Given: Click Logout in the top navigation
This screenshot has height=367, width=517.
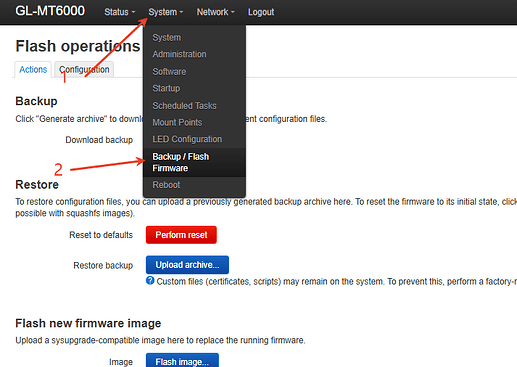Looking at the screenshot, I should [261, 12].
